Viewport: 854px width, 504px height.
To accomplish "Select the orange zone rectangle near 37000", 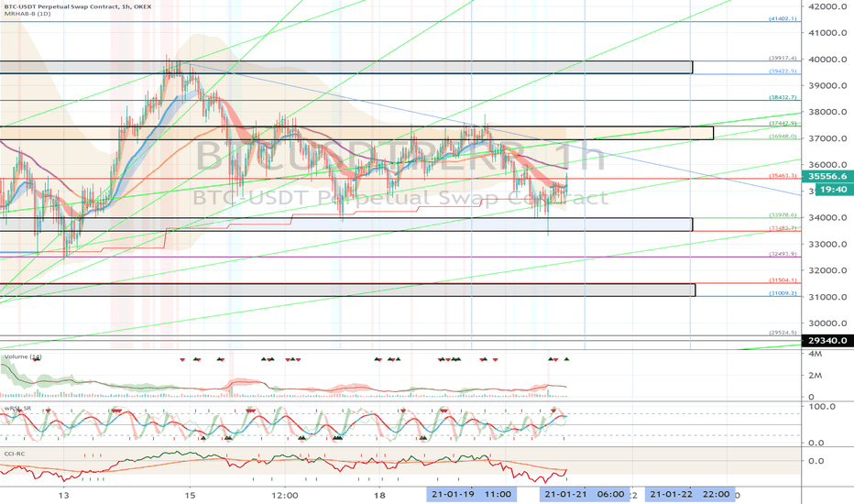I will (x=356, y=133).
